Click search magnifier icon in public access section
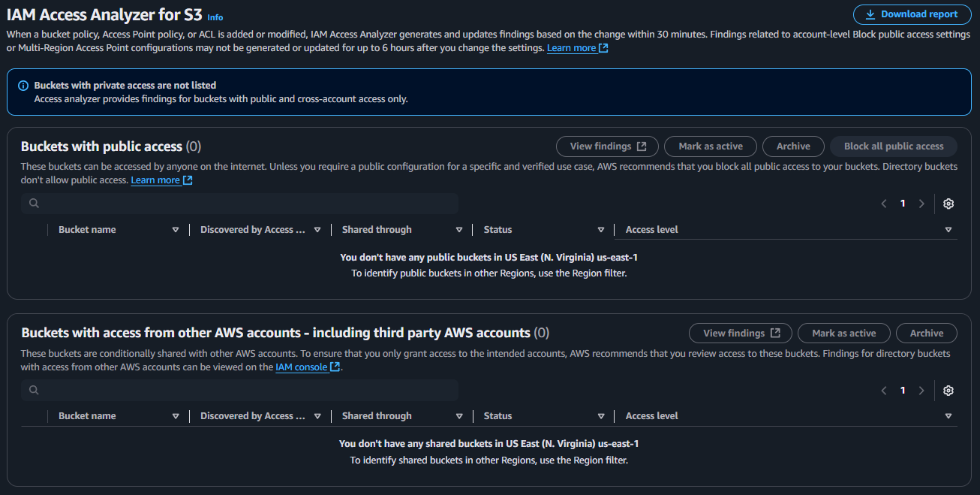This screenshot has height=495, width=980. click(x=34, y=204)
